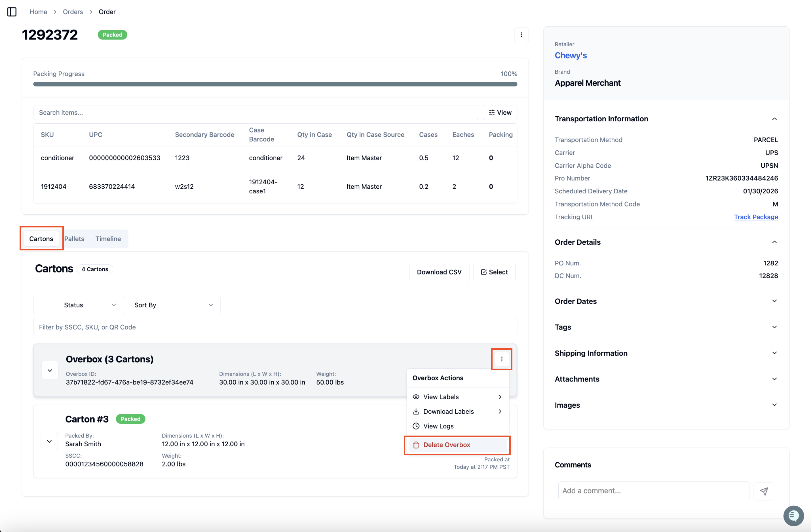
Task: Toggle the sidebar panel icon
Action: click(x=12, y=12)
